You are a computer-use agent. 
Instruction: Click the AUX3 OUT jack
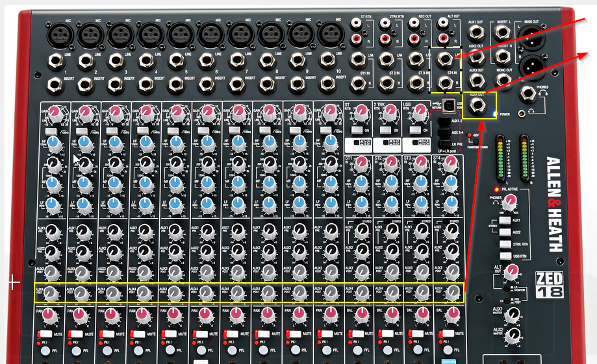(476, 81)
